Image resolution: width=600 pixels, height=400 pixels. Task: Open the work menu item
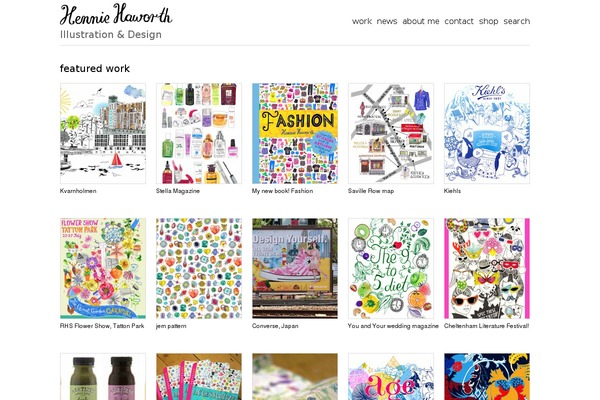pyautogui.click(x=362, y=21)
